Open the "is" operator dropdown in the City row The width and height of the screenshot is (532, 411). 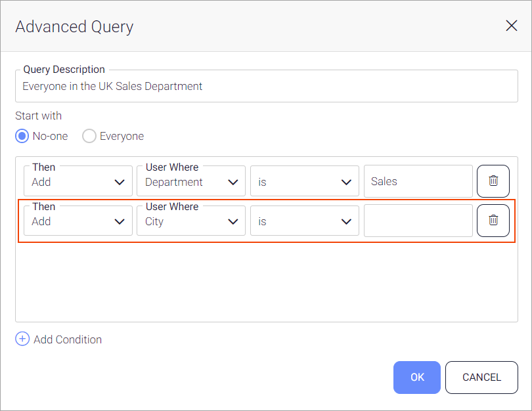click(304, 221)
